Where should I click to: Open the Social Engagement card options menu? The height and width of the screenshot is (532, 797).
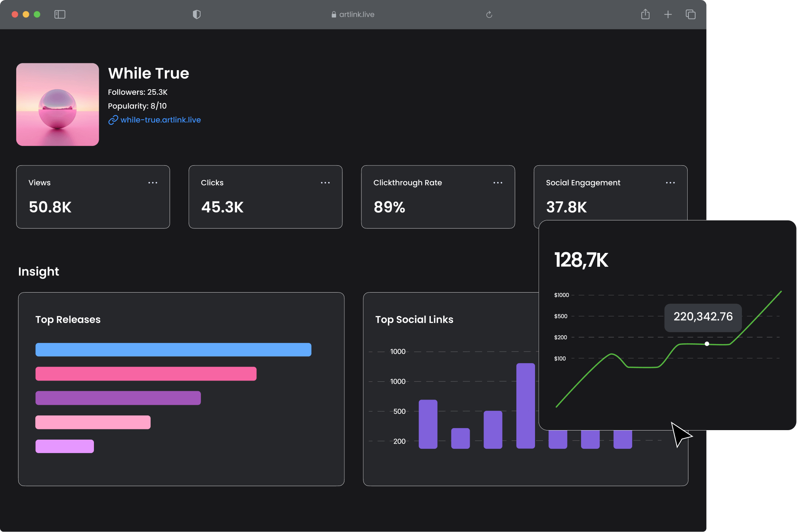[x=670, y=183]
